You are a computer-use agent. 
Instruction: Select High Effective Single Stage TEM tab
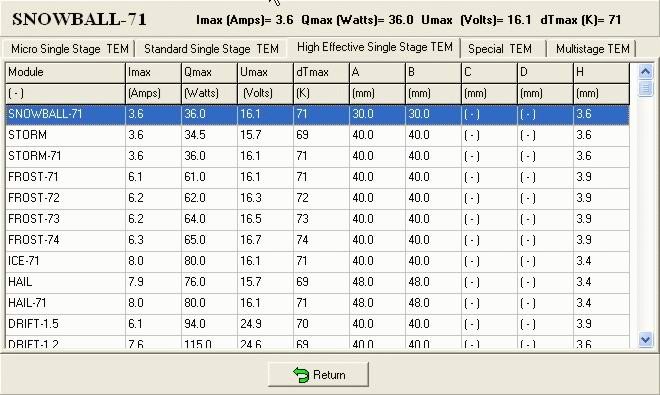click(374, 47)
